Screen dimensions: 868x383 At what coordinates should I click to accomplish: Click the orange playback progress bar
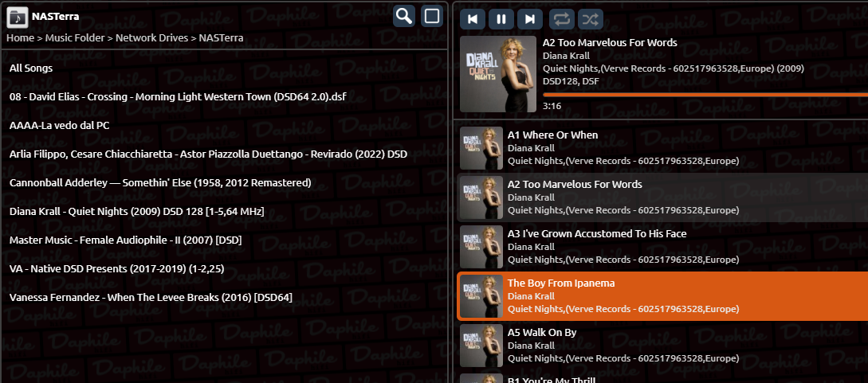pyautogui.click(x=705, y=95)
